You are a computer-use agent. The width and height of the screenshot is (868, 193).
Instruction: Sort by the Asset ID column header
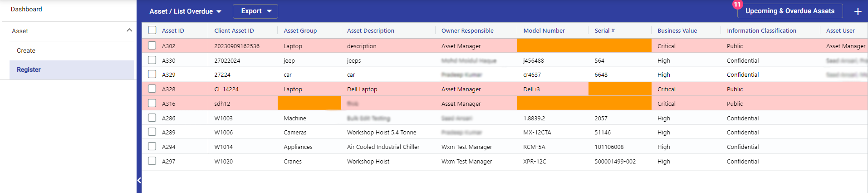(x=173, y=30)
